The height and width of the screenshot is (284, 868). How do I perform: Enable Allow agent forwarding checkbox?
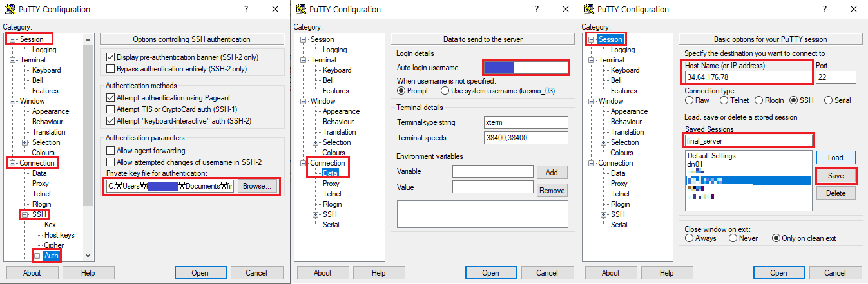pyautogui.click(x=110, y=150)
